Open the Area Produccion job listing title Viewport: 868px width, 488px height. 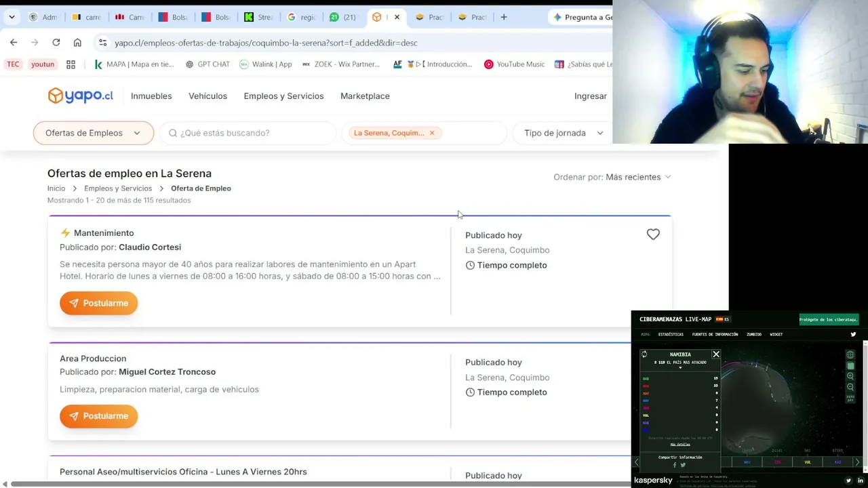[x=93, y=359]
